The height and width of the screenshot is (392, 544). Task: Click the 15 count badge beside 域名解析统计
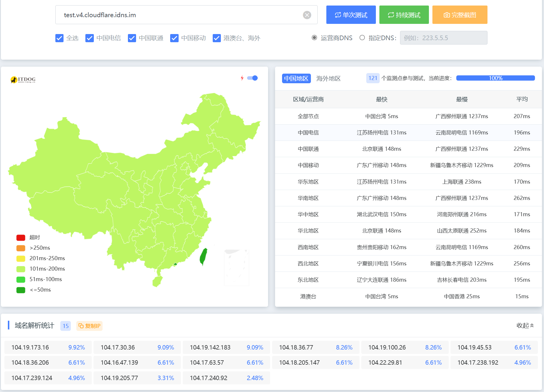(66, 326)
